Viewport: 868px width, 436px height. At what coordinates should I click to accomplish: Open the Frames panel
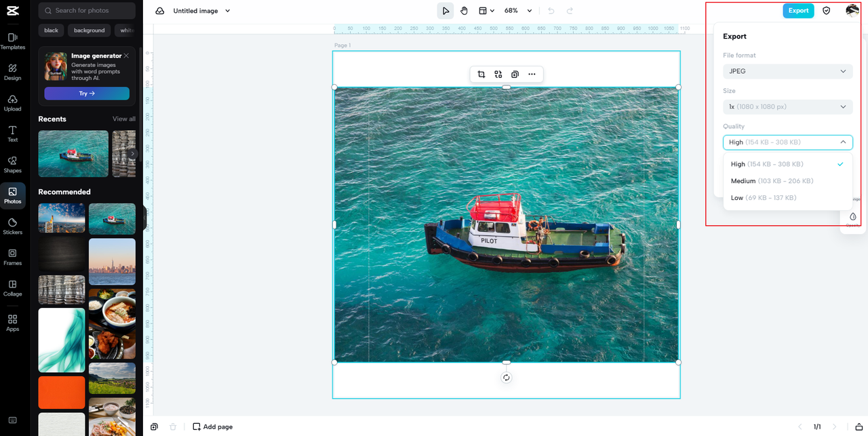coord(12,257)
